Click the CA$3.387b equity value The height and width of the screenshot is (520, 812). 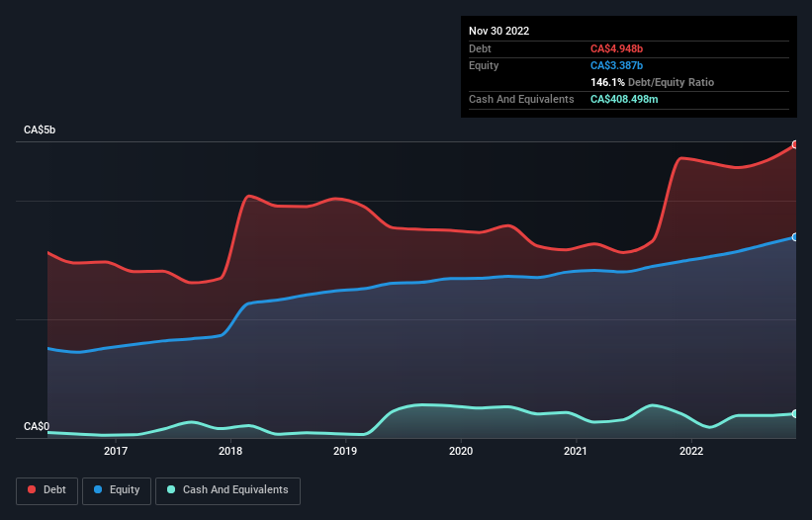[616, 65]
